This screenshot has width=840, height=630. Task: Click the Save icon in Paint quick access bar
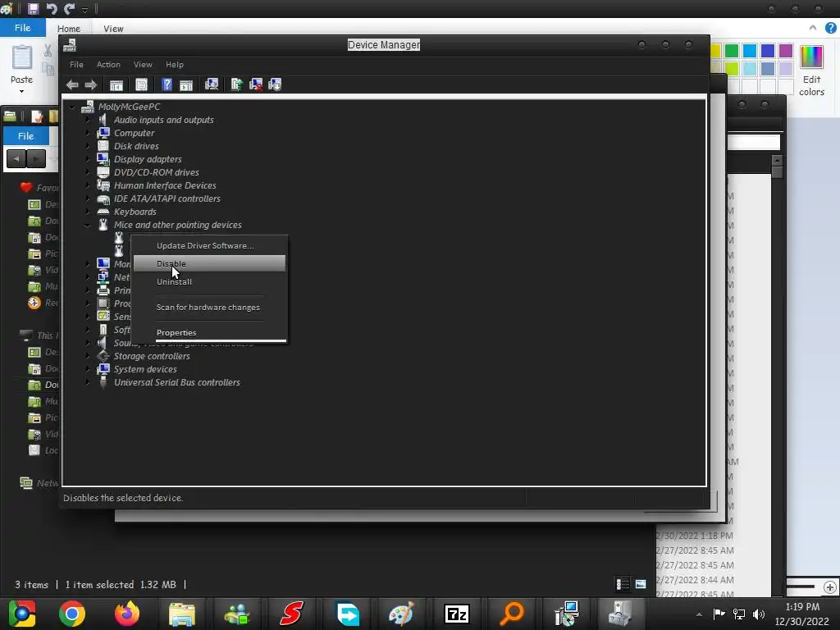point(33,8)
